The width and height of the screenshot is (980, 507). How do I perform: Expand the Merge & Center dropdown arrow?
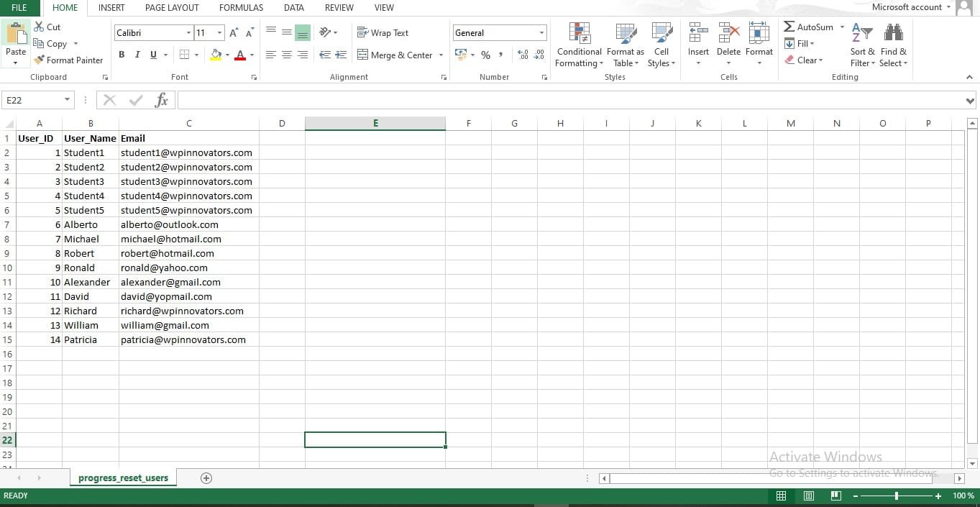[441, 55]
